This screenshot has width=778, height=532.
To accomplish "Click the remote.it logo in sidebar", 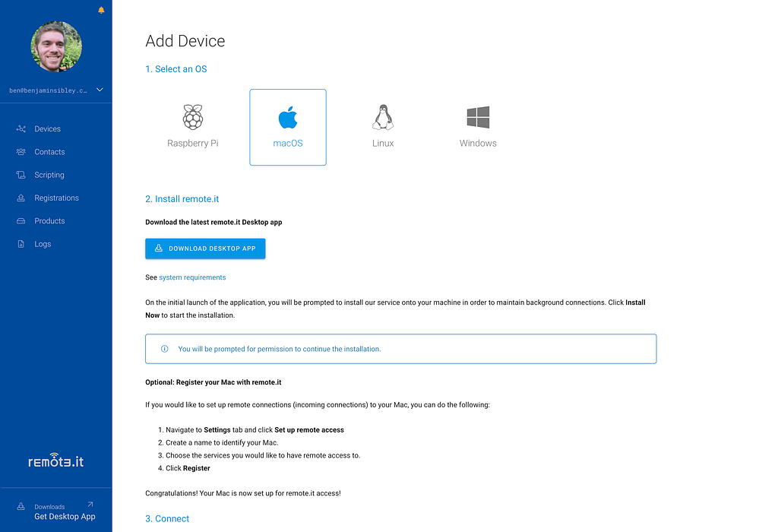I will pyautogui.click(x=55, y=461).
